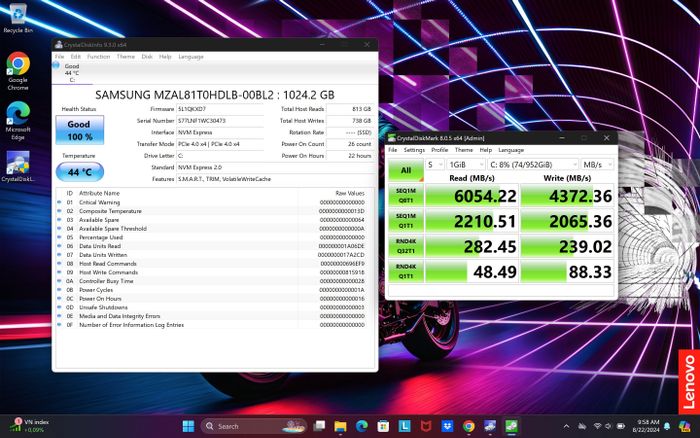Click the Critical Warning attribute row
700x438 pixels.
[212, 202]
